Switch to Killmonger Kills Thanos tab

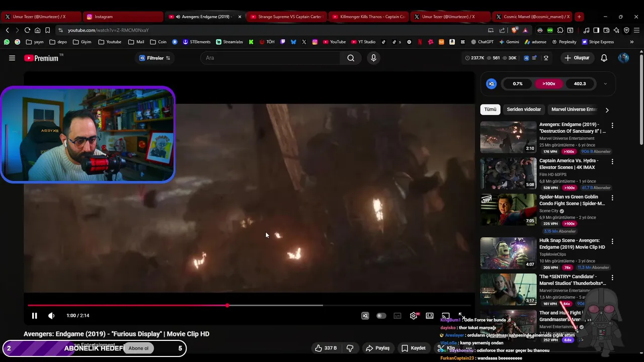pos(369,17)
